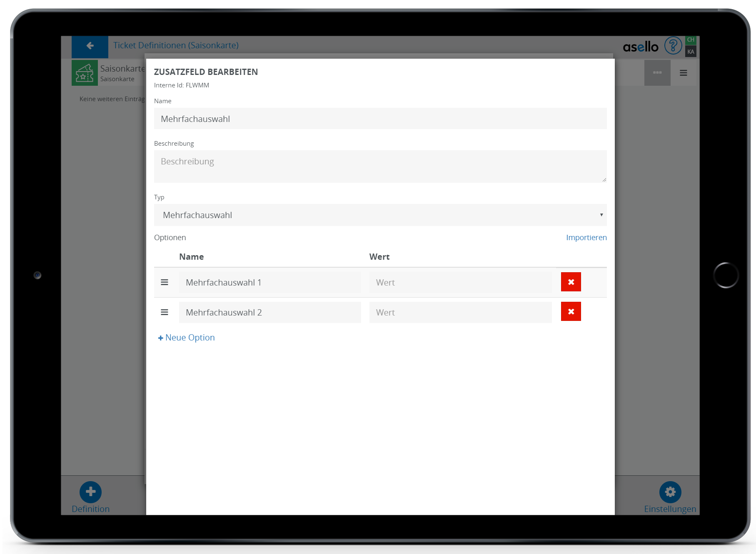Open the hamburger menu beside Saisonkarte
The width and height of the screenshot is (756, 554).
pyautogui.click(x=684, y=73)
